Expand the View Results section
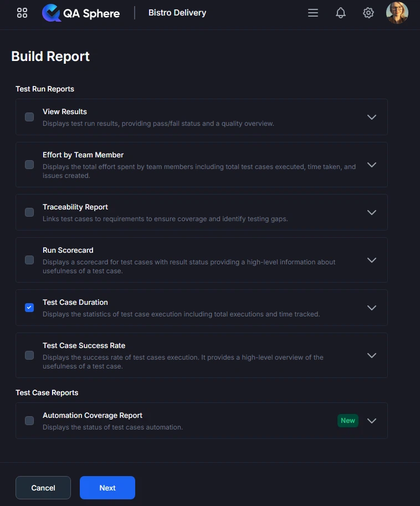420x506 pixels. (372, 117)
